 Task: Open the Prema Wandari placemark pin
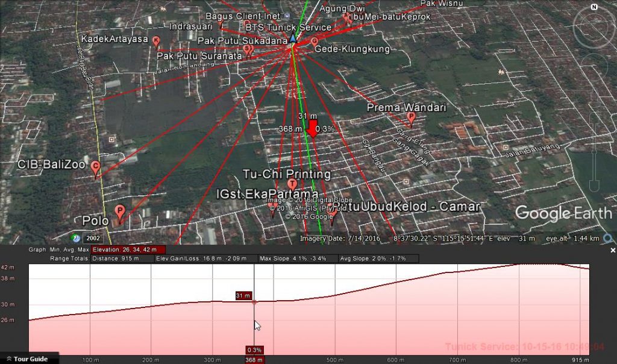pos(411,119)
